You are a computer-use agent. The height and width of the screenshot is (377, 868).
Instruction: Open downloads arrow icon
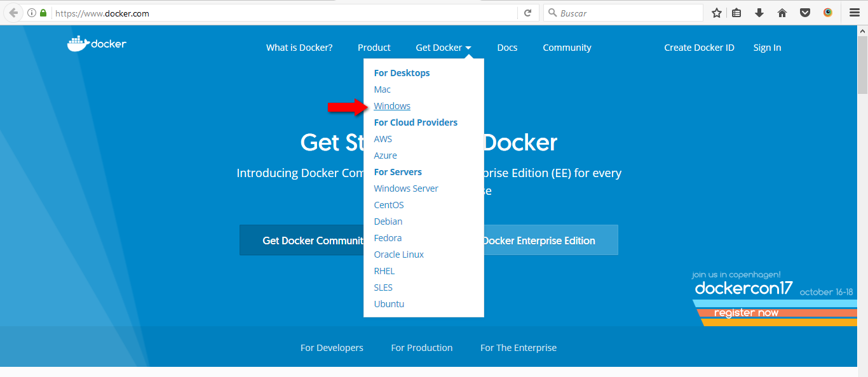pyautogui.click(x=759, y=13)
